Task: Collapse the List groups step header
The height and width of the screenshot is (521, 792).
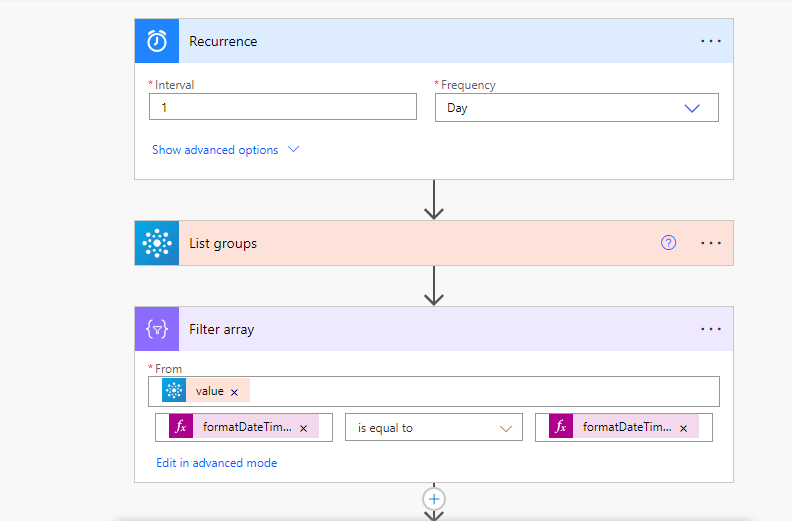Action: [434, 243]
